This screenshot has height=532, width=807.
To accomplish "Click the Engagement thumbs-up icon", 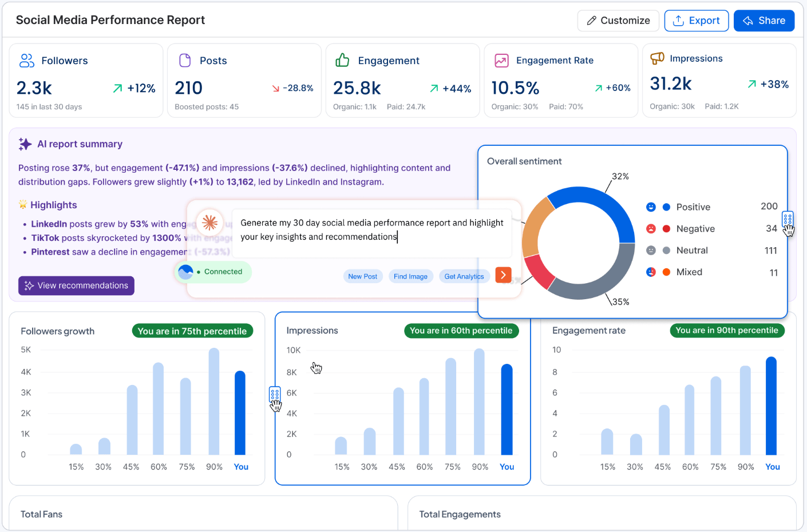I will [x=342, y=60].
